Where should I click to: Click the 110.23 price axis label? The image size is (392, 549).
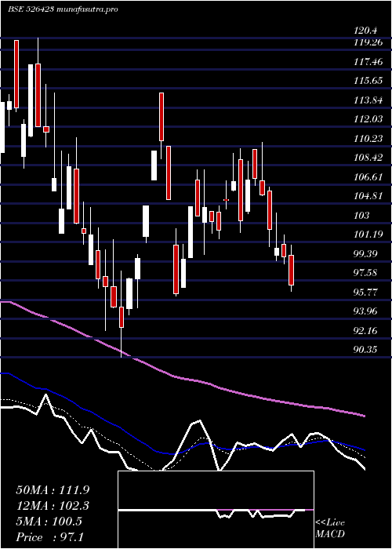tap(368, 139)
